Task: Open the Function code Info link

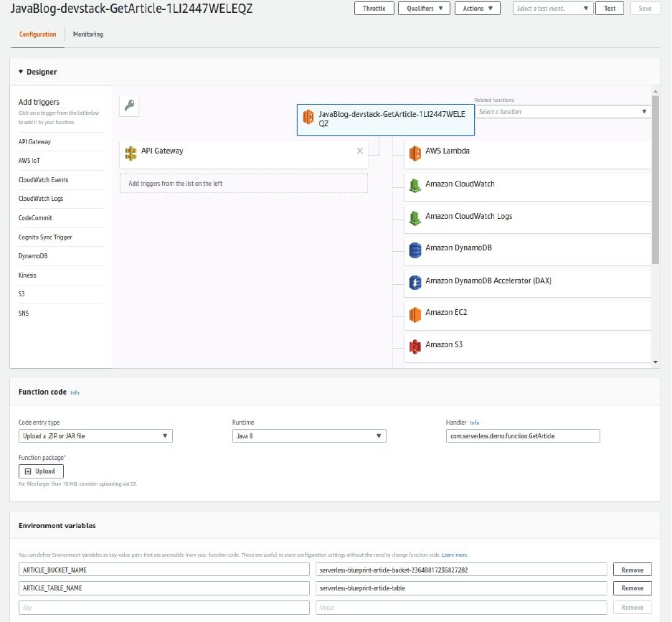Action: [x=75, y=392]
